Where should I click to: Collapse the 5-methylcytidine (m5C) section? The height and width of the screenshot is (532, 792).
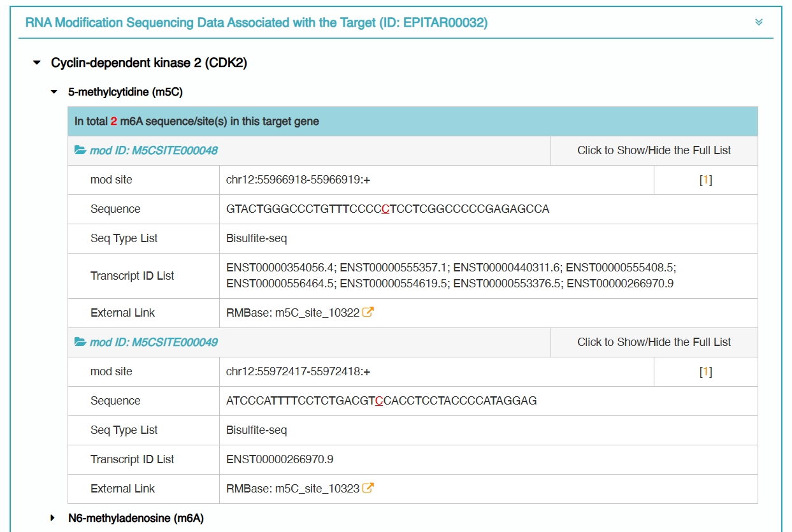pyautogui.click(x=54, y=92)
